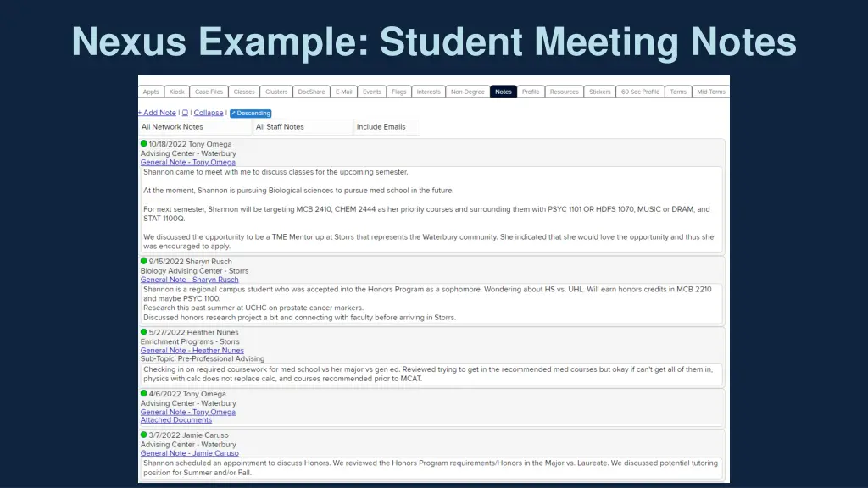The height and width of the screenshot is (488, 868).
Task: Click the 5/27/2022 Heather Nunes header
Action: coord(193,332)
